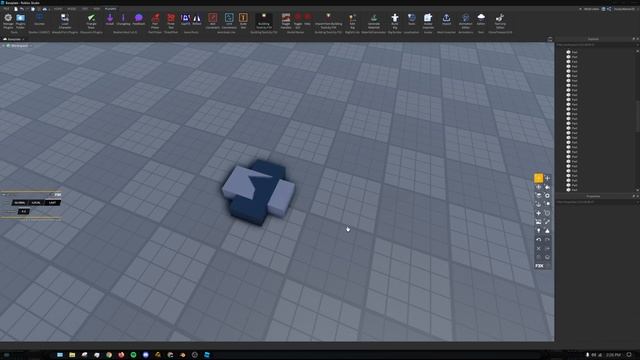
Task: Click the F3X logo label
Action: pyautogui.click(x=539, y=266)
